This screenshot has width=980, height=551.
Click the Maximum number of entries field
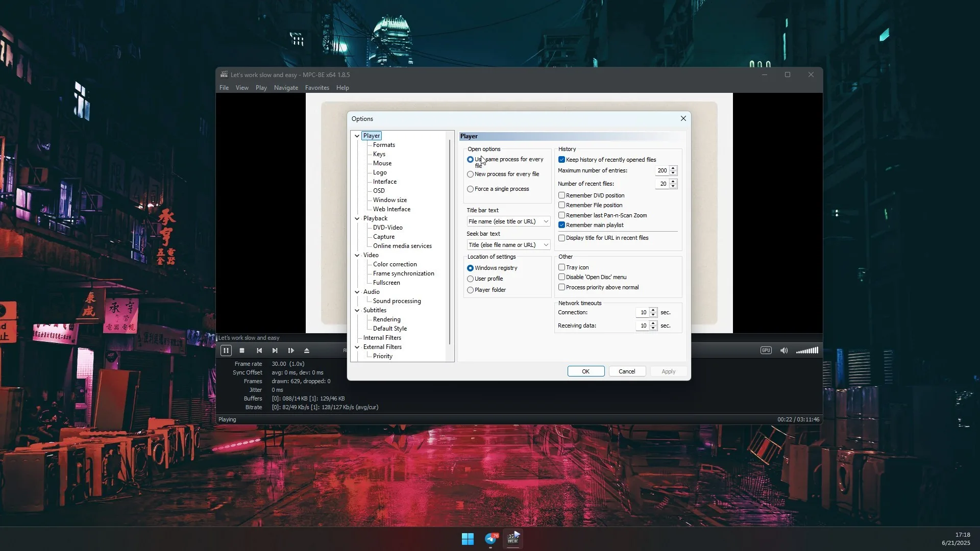tap(662, 170)
